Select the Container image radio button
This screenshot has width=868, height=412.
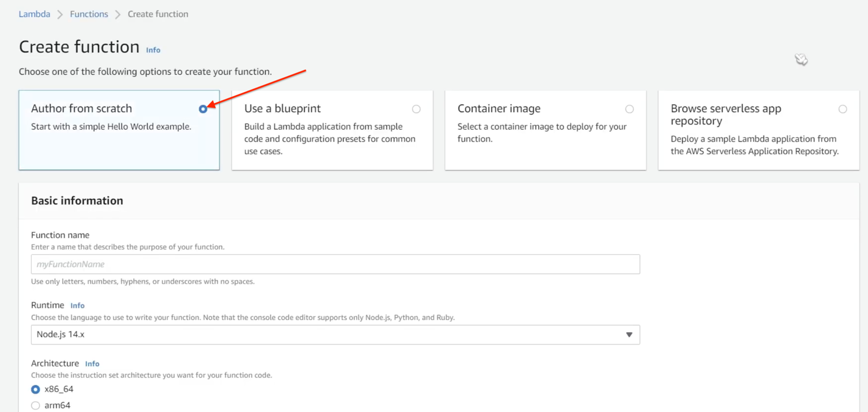[x=630, y=109]
